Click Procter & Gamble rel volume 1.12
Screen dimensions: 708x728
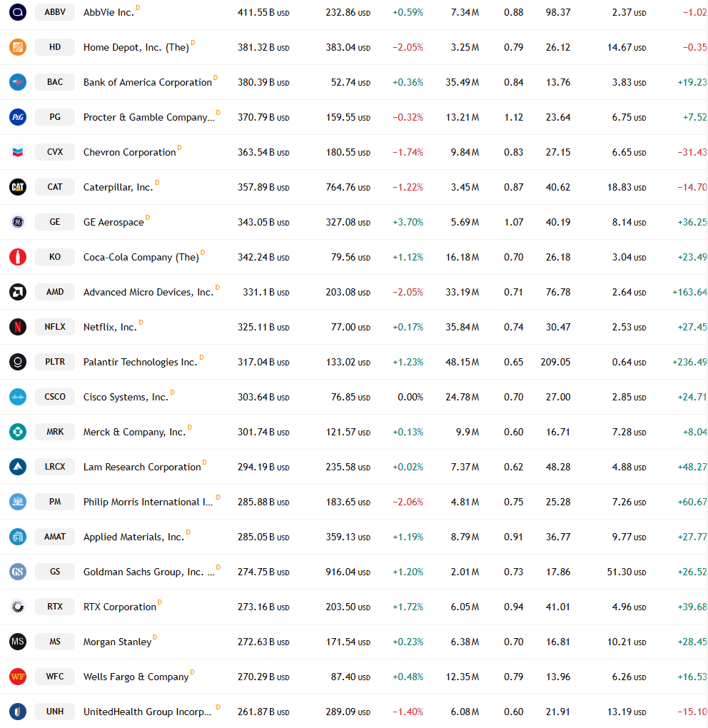[x=513, y=118]
